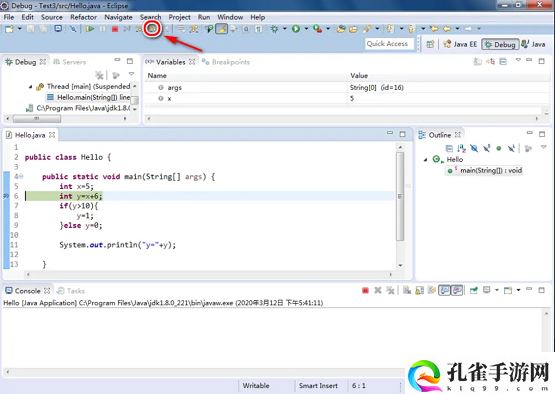Click the Open Perspective icon beside Quick Access

pyautogui.click(x=430, y=44)
